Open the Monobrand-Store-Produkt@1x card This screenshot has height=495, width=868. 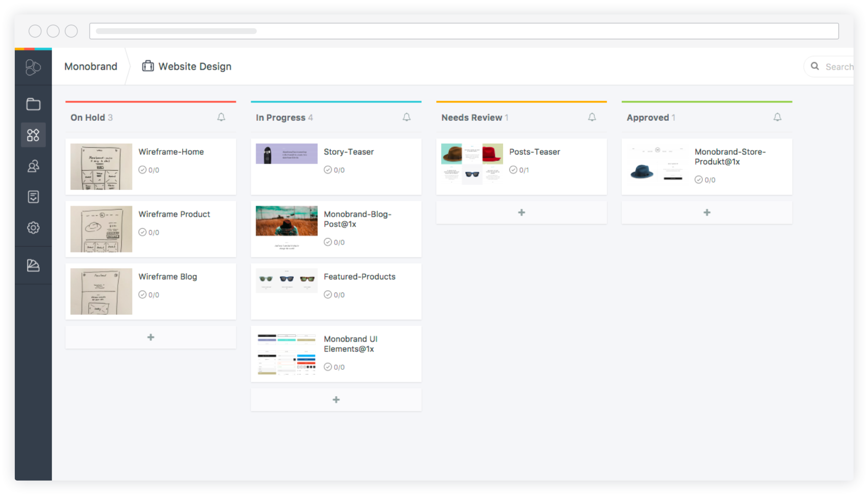point(707,166)
